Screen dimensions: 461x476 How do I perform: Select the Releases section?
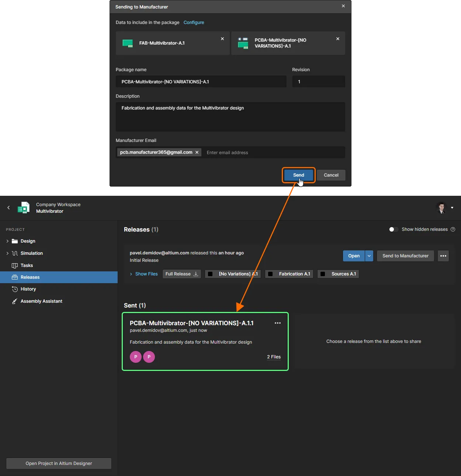[59, 277]
